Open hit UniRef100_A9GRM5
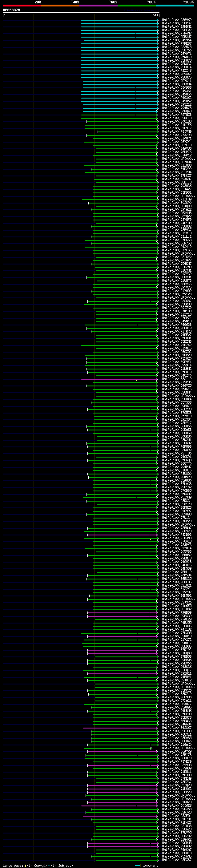 coord(177,843)
